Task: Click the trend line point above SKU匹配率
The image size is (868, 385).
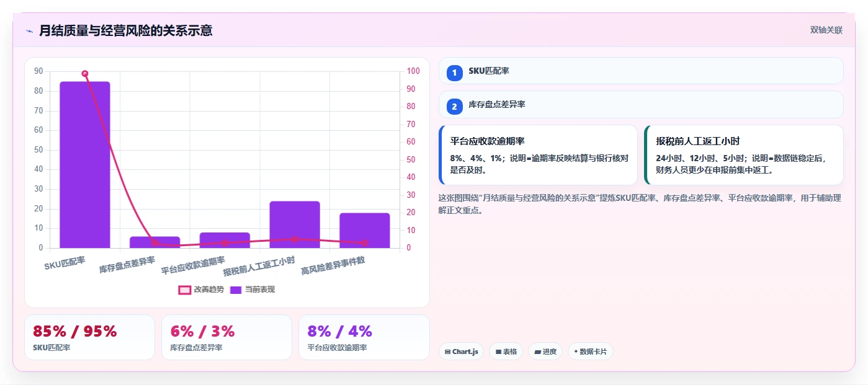Action: coord(85,74)
